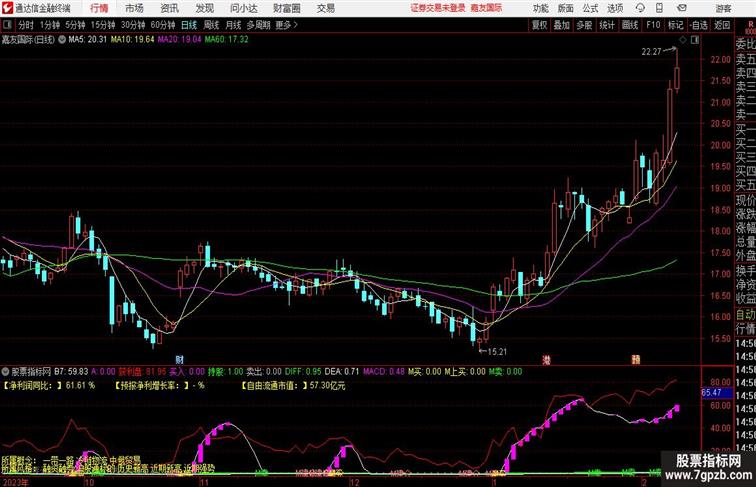The width and height of the screenshot is (756, 487).
Task: Click the 财 event marker on timeline
Action: (x=179, y=360)
